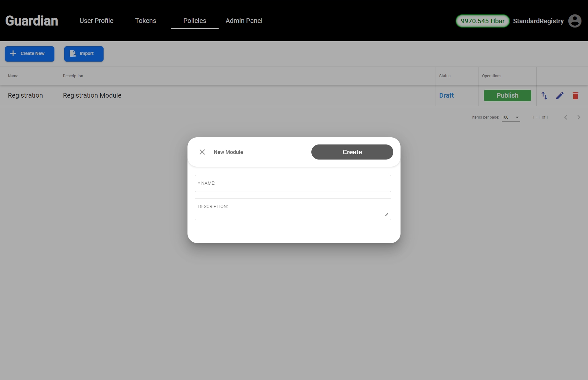Open the User Profile menu

[96, 21]
